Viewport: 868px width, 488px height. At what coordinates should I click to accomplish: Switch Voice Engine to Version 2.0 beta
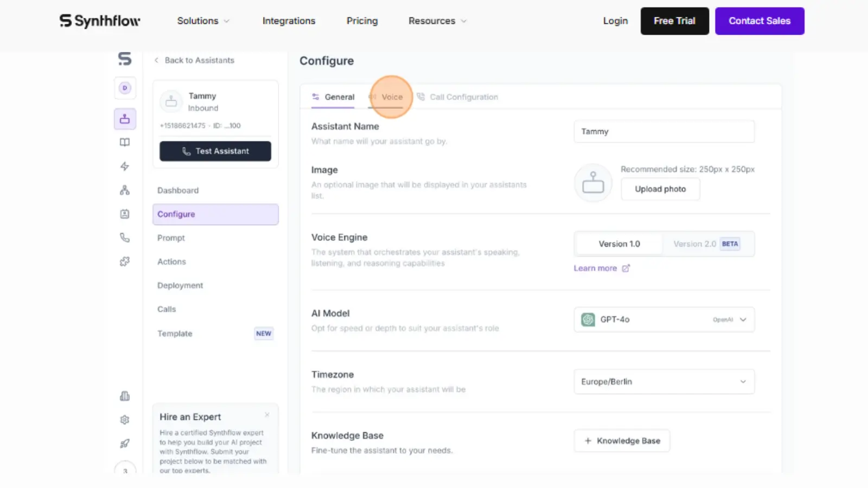[x=706, y=244]
